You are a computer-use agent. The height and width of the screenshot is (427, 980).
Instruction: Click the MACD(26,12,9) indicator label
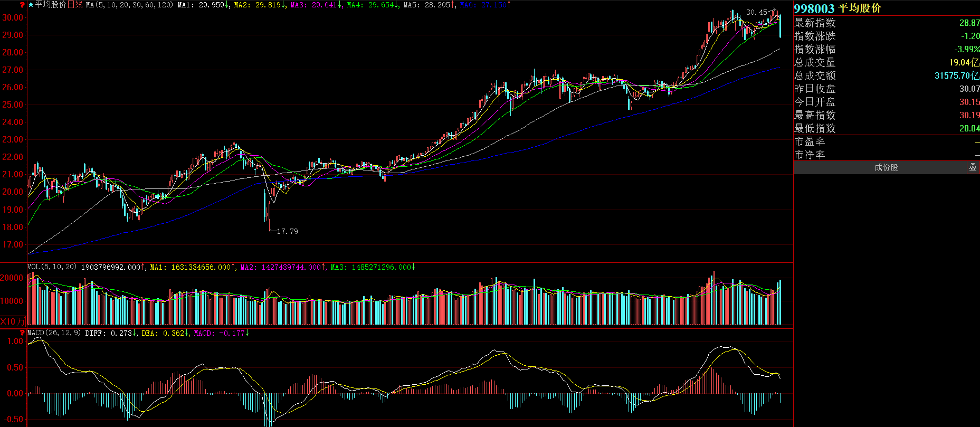point(54,333)
